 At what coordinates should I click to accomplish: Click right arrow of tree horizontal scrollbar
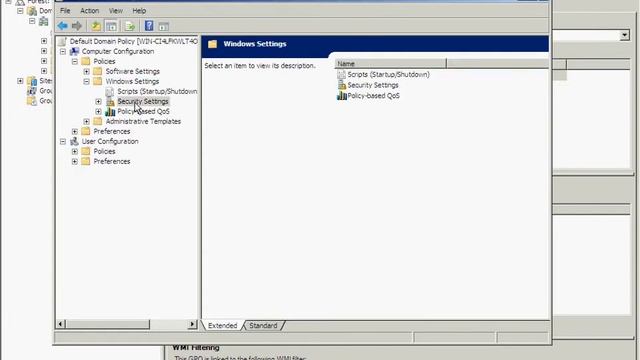click(192, 324)
